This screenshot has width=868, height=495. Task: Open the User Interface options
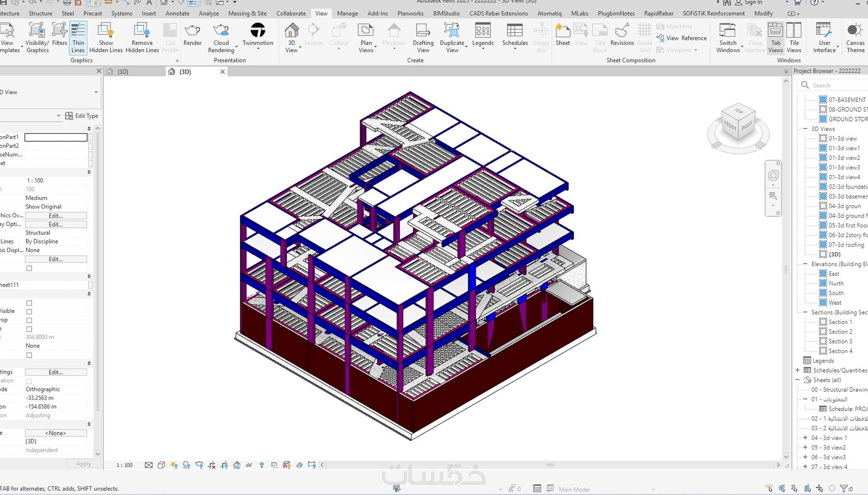[x=825, y=38]
